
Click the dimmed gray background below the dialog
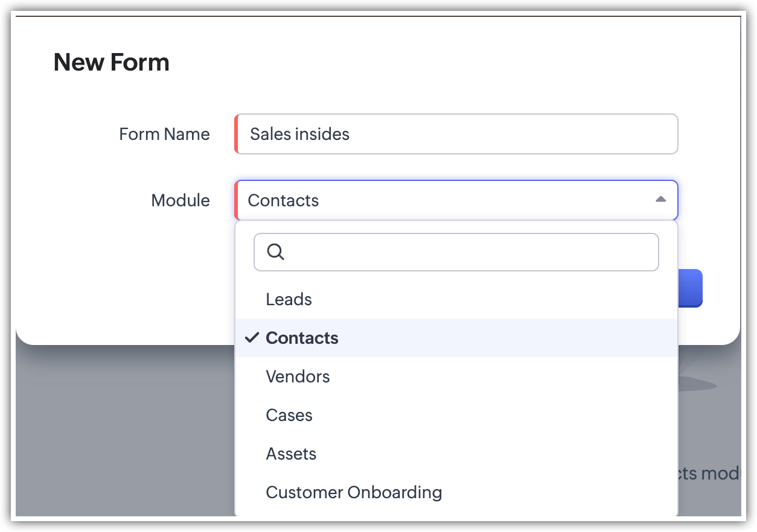(x=121, y=434)
